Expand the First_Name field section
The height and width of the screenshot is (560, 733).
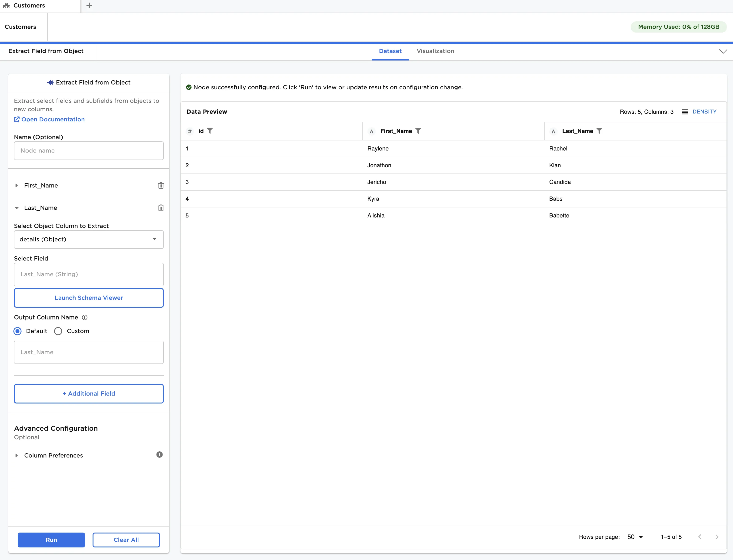[16, 185]
